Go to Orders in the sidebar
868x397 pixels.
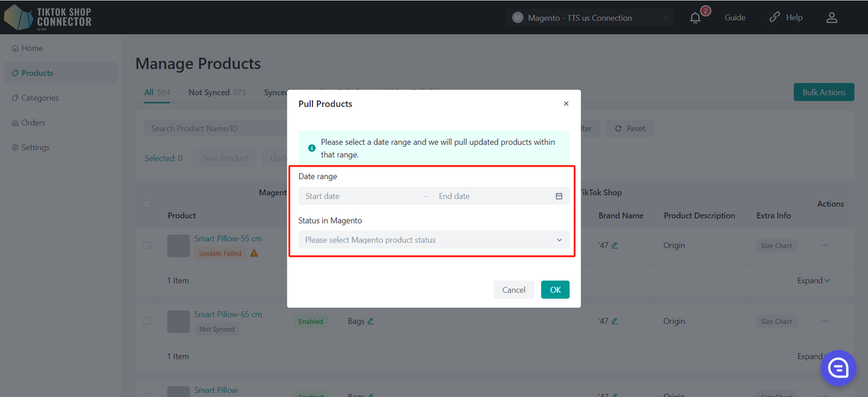click(x=33, y=123)
